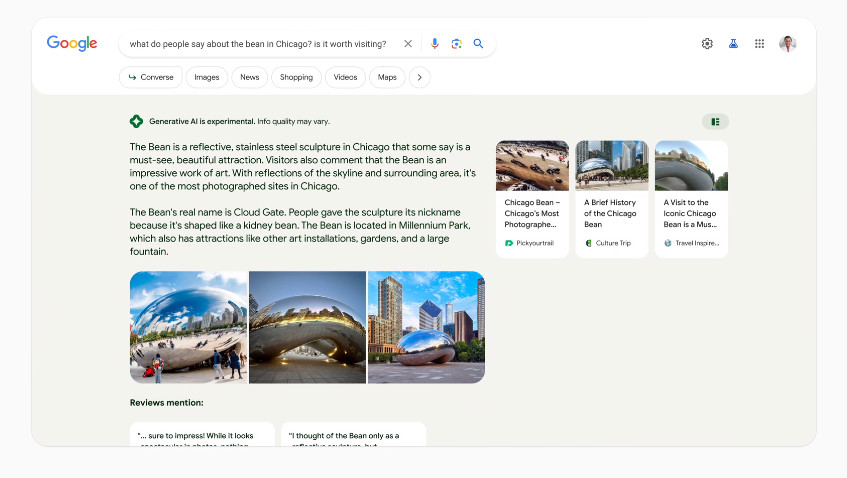Open review card 'I thought of the Bean only as a'

point(353,435)
